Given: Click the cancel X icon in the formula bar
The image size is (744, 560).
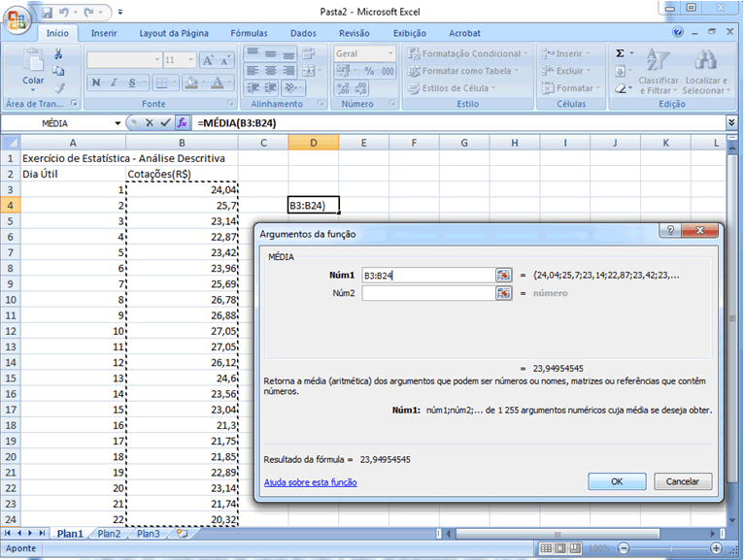Looking at the screenshot, I should pos(150,123).
